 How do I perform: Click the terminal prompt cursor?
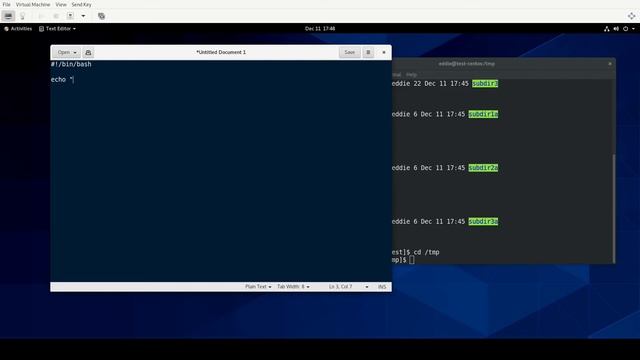pyautogui.click(x=412, y=260)
